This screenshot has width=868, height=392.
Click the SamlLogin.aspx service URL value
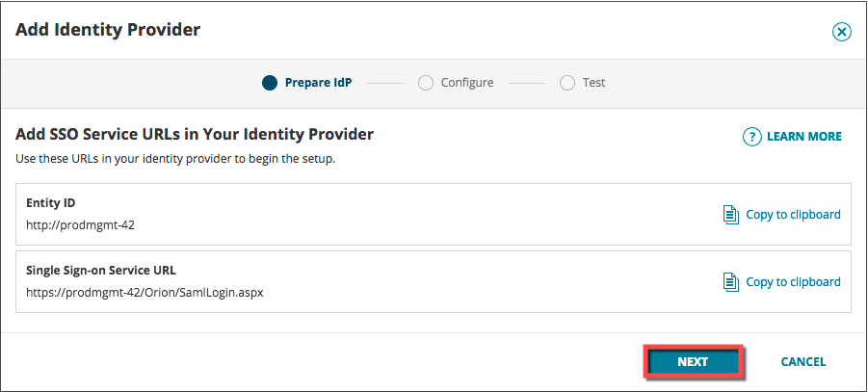145,292
